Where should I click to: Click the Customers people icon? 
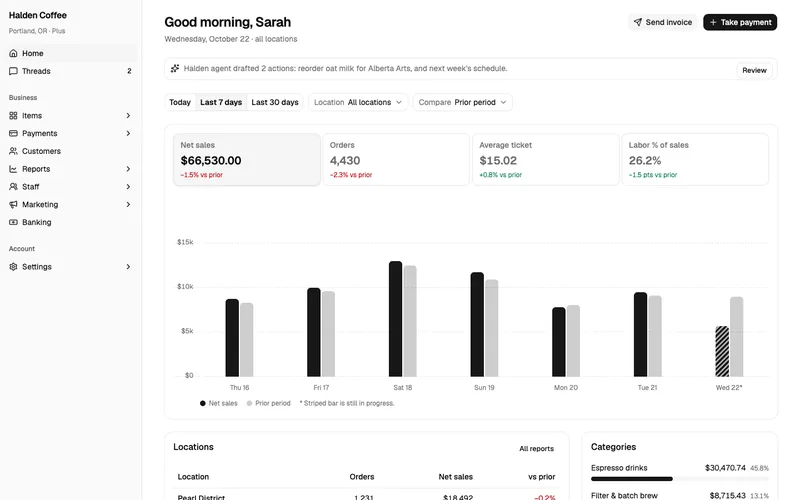click(13, 151)
